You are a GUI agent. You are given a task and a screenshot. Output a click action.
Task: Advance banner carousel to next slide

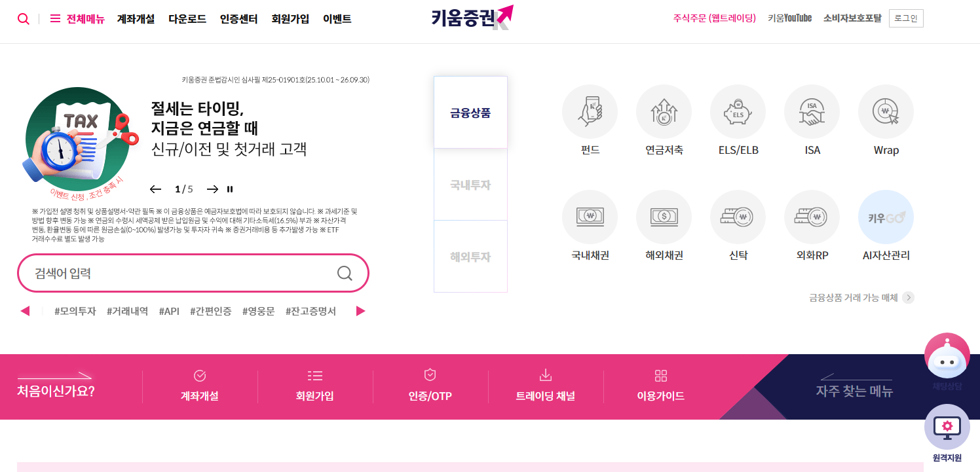coord(212,189)
